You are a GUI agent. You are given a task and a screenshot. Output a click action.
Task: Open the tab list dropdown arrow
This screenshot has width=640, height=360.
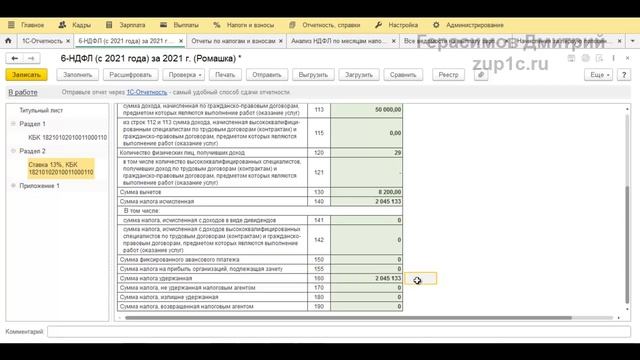click(632, 41)
